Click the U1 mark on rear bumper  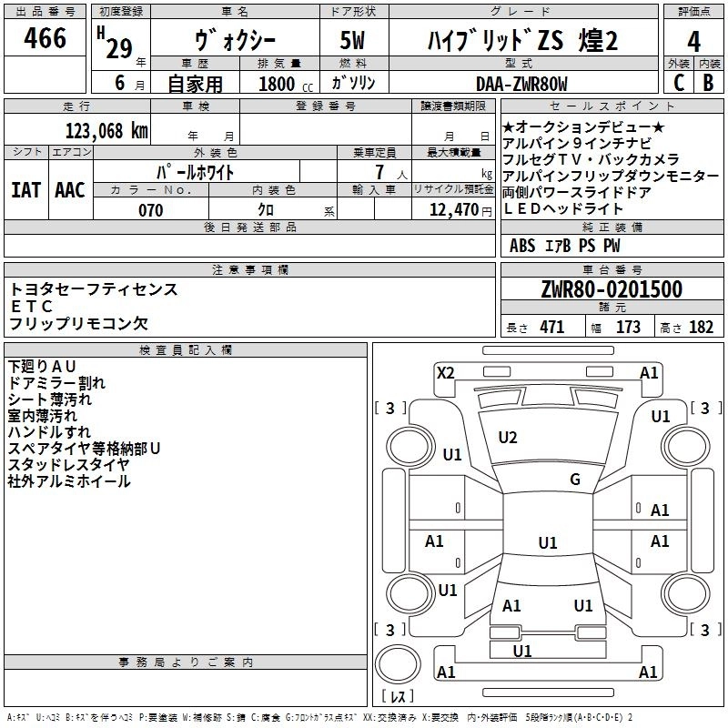(x=522, y=652)
